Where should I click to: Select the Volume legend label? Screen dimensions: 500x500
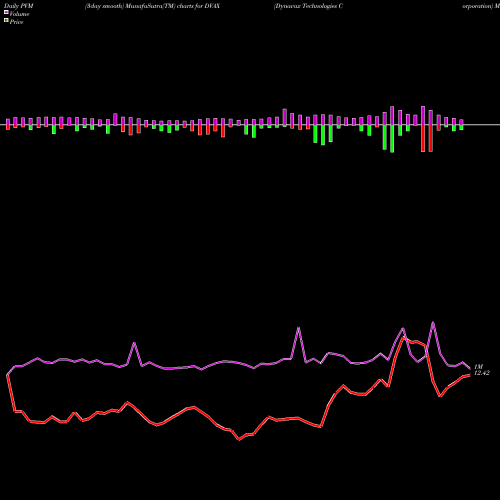pyautogui.click(x=19, y=14)
